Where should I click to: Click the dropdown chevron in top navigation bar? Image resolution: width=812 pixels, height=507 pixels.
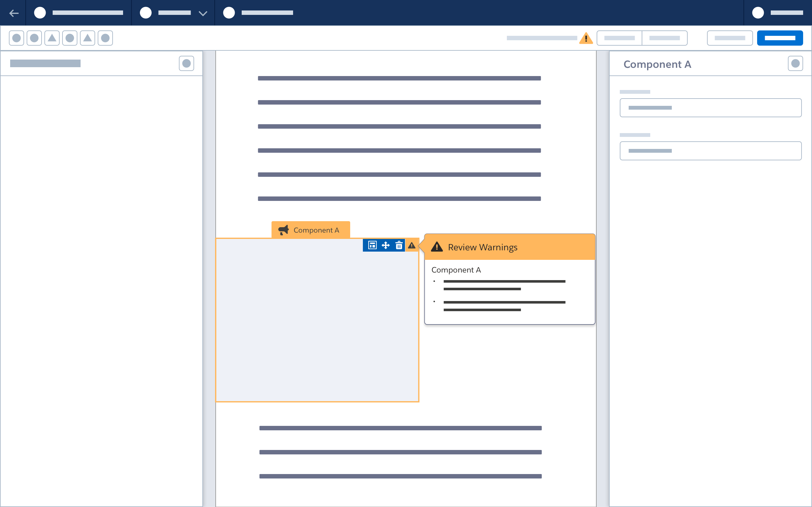(203, 13)
